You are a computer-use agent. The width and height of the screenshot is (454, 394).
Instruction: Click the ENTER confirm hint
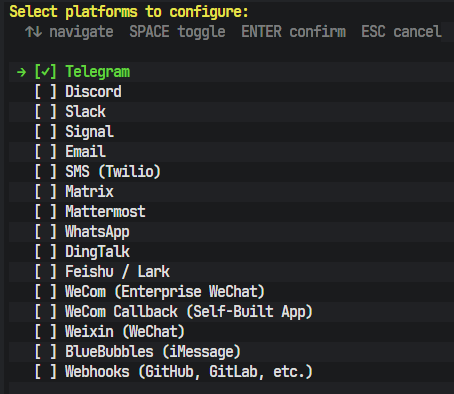tap(294, 32)
